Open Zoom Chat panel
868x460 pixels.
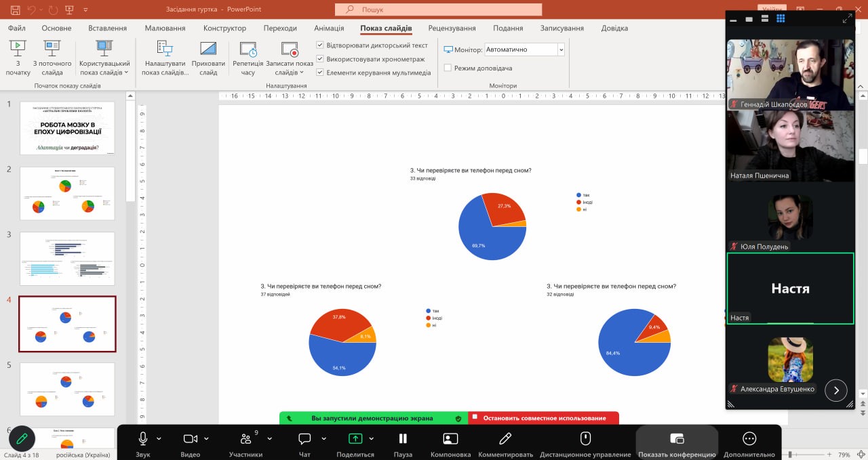[304, 439]
